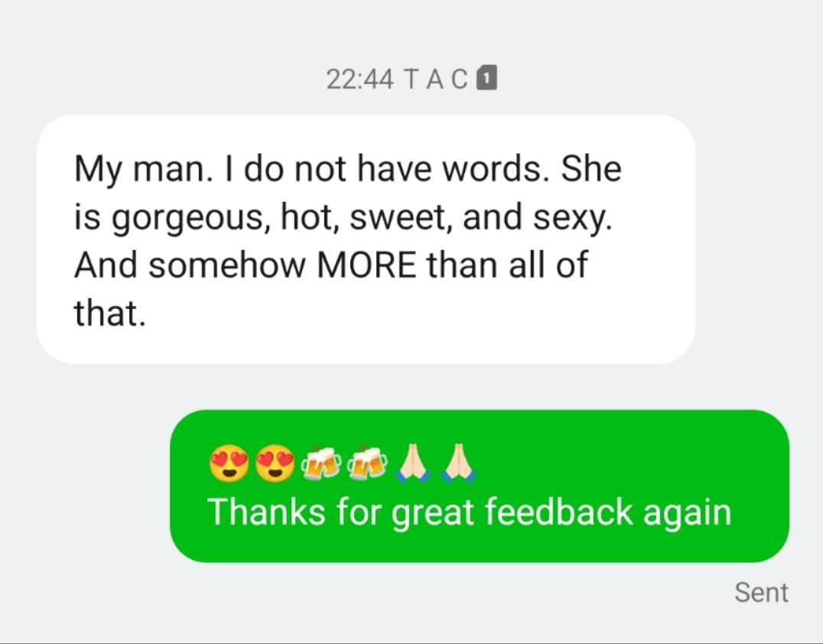
Task: Click the first heart-eyes emoji
Action: [229, 463]
